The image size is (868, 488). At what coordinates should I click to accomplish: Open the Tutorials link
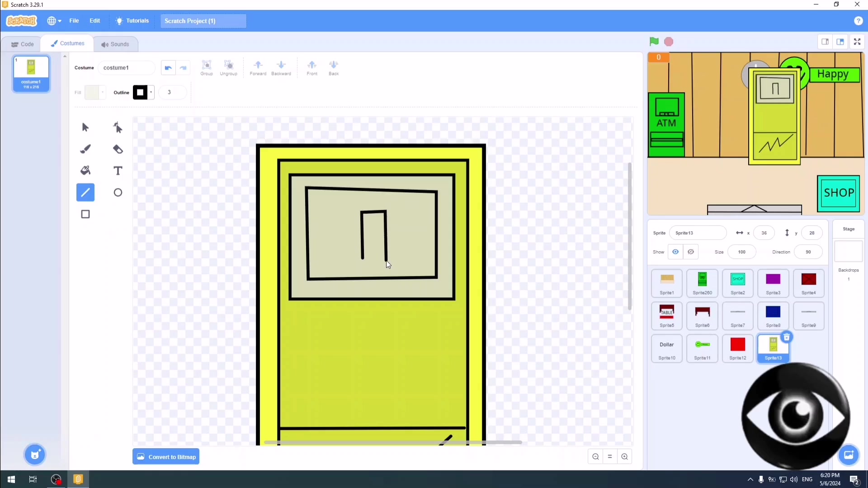pos(132,21)
